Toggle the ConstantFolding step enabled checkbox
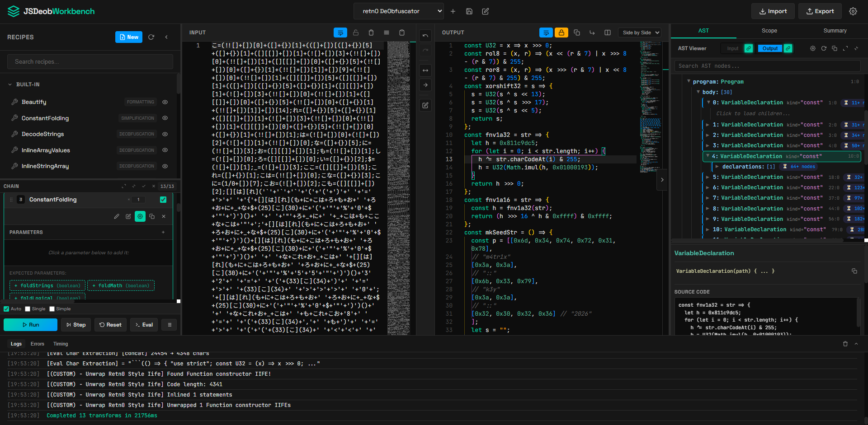This screenshot has height=425, width=868. click(163, 200)
